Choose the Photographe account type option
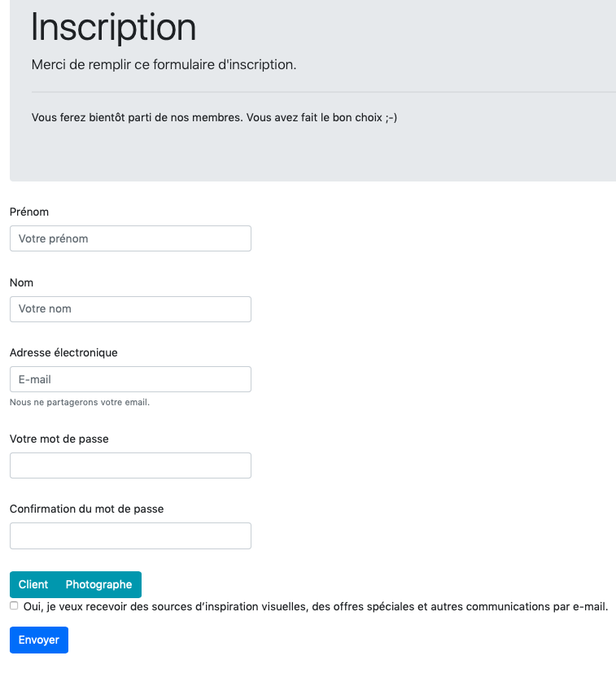Viewport: 616px width, 673px height. pos(98,584)
